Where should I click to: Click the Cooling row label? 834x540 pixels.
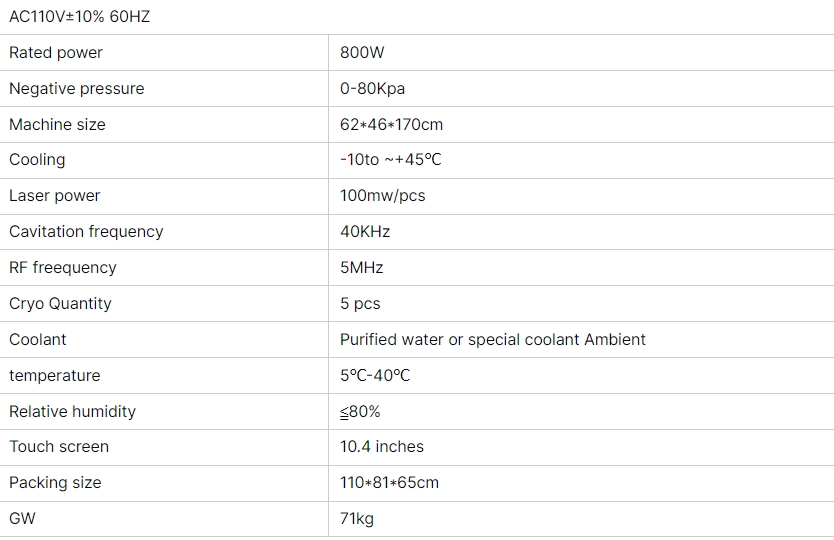pos(37,160)
